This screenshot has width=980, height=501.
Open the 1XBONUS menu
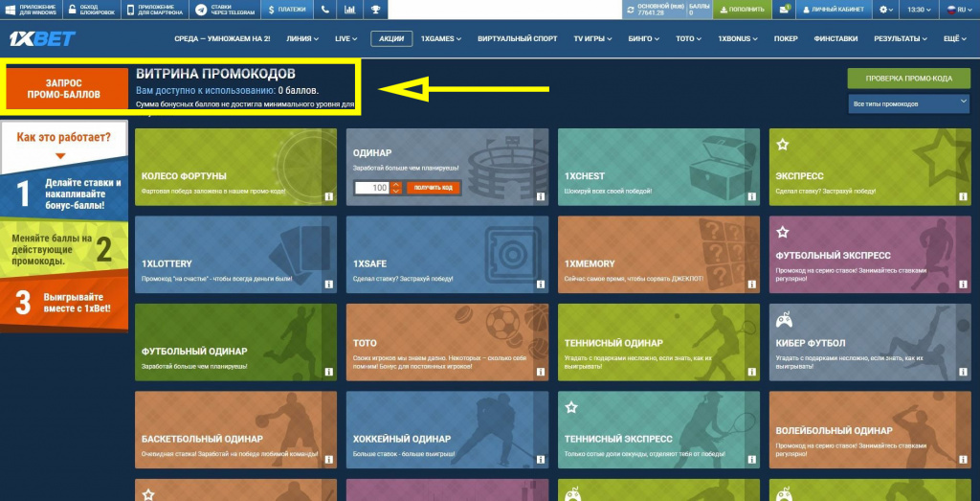click(738, 38)
